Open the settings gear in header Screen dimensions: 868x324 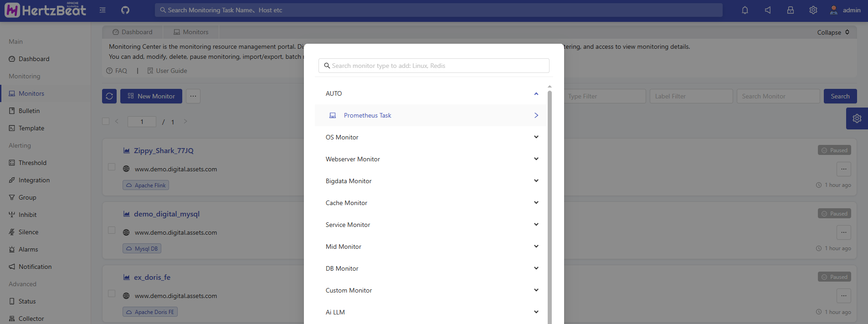[x=813, y=10]
